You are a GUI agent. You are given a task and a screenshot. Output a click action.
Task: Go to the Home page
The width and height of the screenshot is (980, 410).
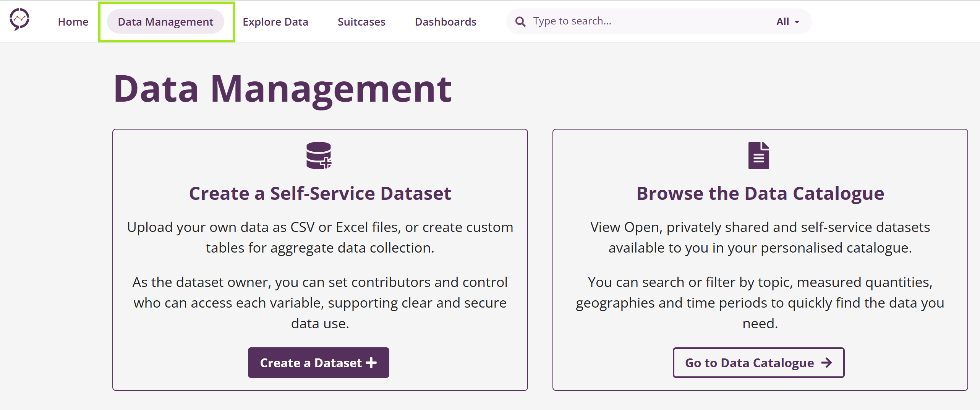(73, 22)
